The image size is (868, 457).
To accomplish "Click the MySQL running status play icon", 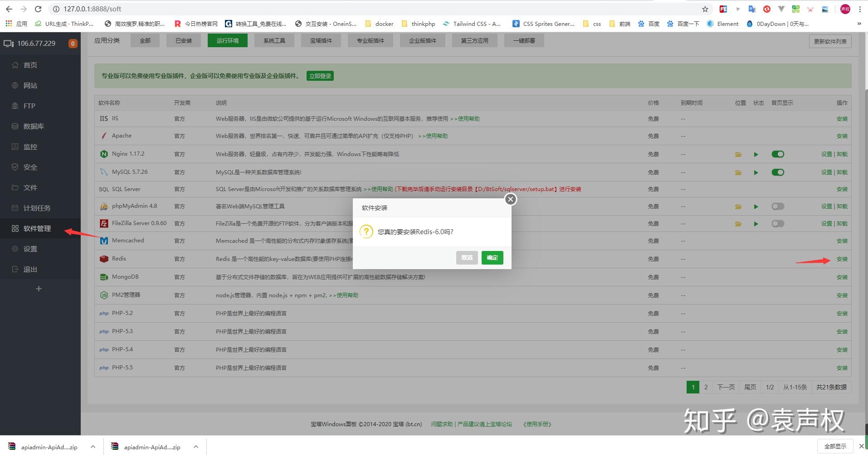I will tap(756, 172).
